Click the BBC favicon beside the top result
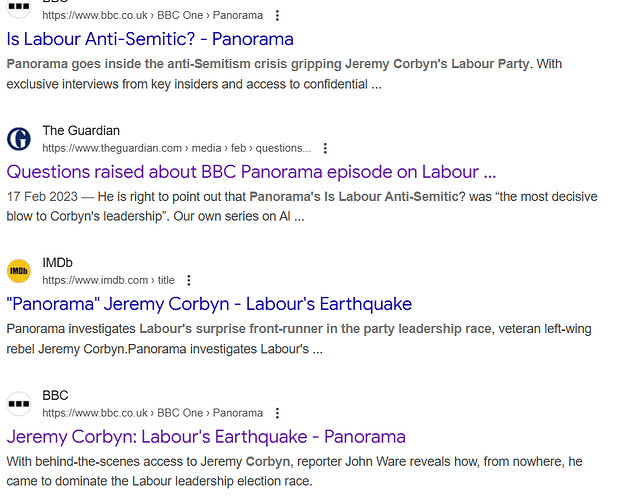Image resolution: width=632 pixels, height=500 pixels. point(19,8)
